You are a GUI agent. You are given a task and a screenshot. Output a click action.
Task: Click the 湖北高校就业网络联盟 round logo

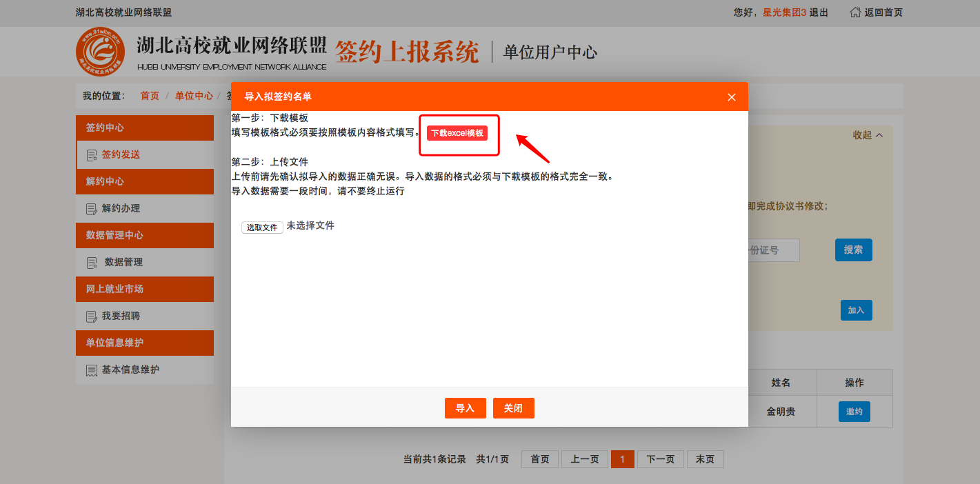100,52
